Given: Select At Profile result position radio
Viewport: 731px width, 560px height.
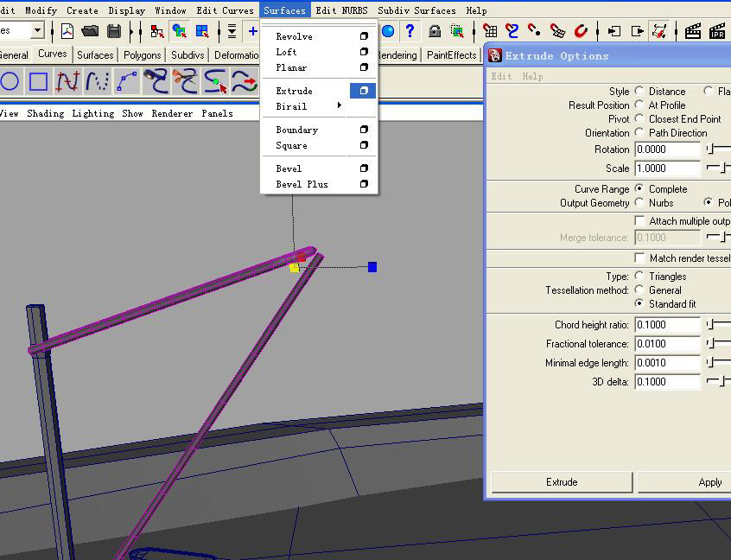Looking at the screenshot, I should click(x=639, y=105).
